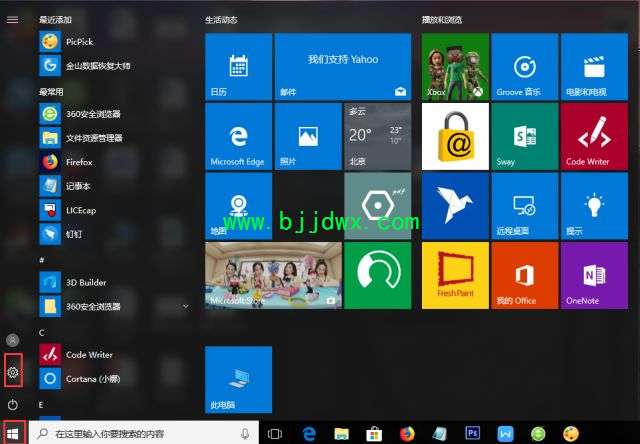
Task: Launch the Sway tile
Action: click(525, 136)
